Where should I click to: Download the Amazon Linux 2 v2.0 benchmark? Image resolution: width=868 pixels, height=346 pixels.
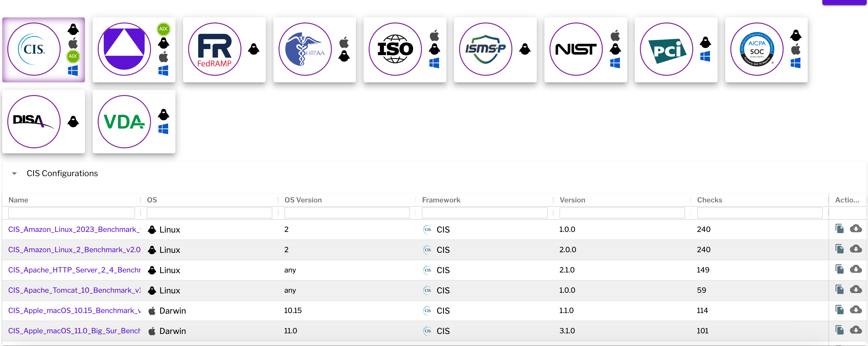tap(856, 249)
